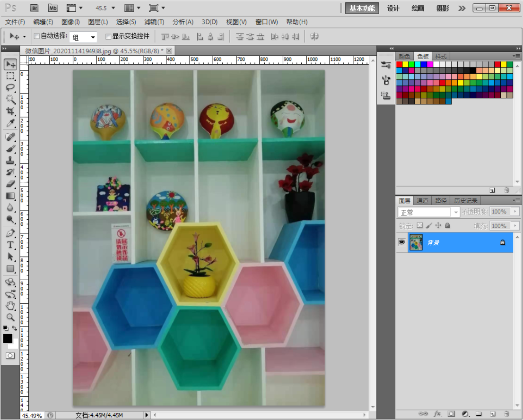Choose the Lasso tool
Screen dimensions: 523x420
(10, 87)
